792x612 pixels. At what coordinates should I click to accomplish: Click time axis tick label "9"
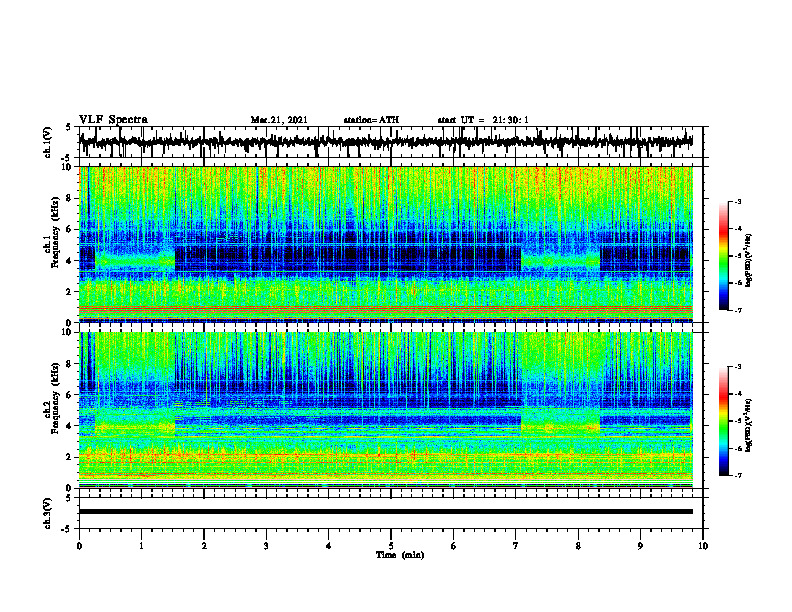(x=640, y=546)
